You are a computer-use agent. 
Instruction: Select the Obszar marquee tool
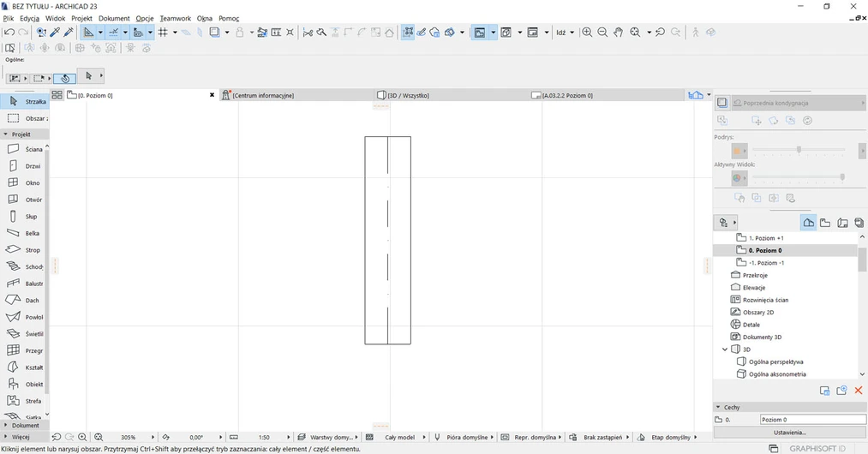tap(26, 118)
